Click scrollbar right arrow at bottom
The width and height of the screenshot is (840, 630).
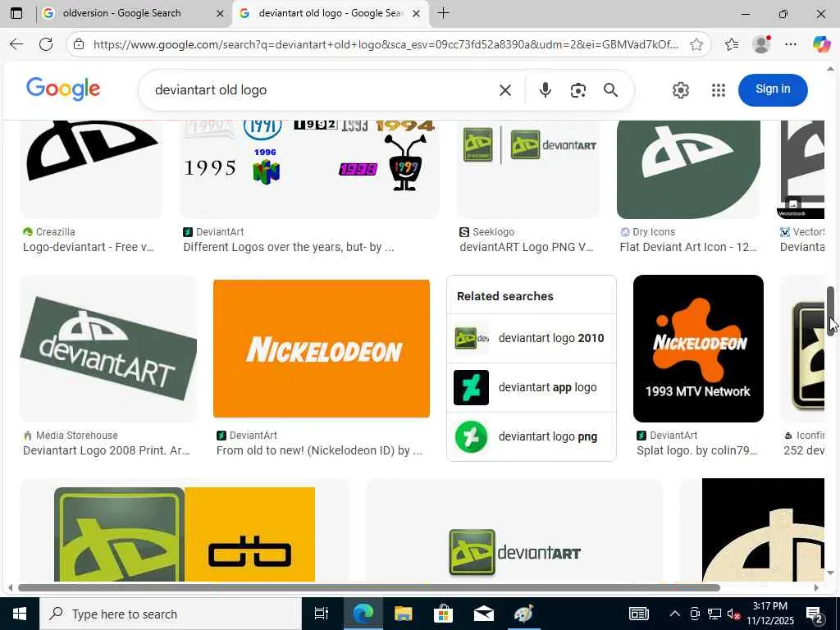816,587
